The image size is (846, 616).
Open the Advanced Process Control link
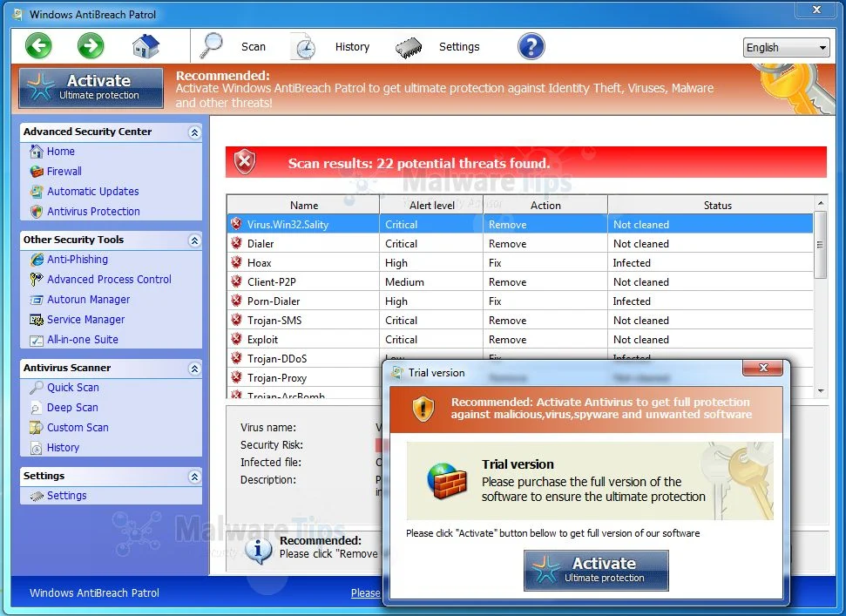click(x=109, y=280)
